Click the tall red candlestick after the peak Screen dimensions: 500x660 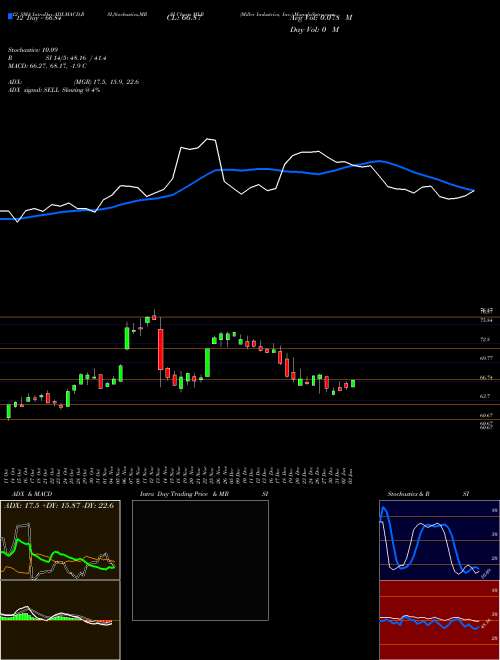[x=160, y=349]
